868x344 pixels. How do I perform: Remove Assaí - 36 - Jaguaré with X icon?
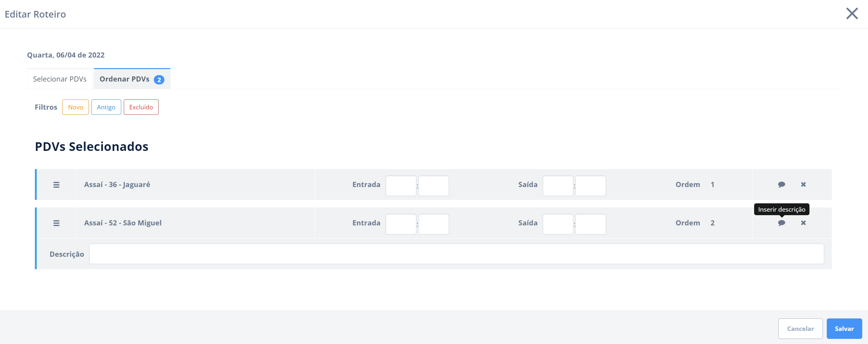[803, 185]
